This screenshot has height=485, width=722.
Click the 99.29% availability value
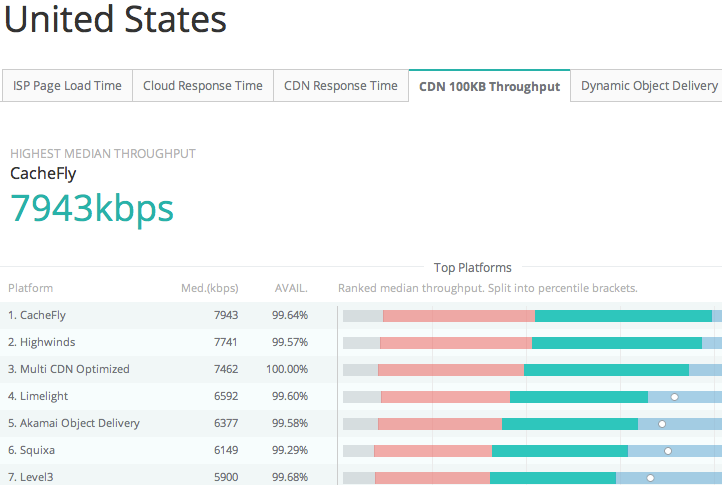[290, 450]
